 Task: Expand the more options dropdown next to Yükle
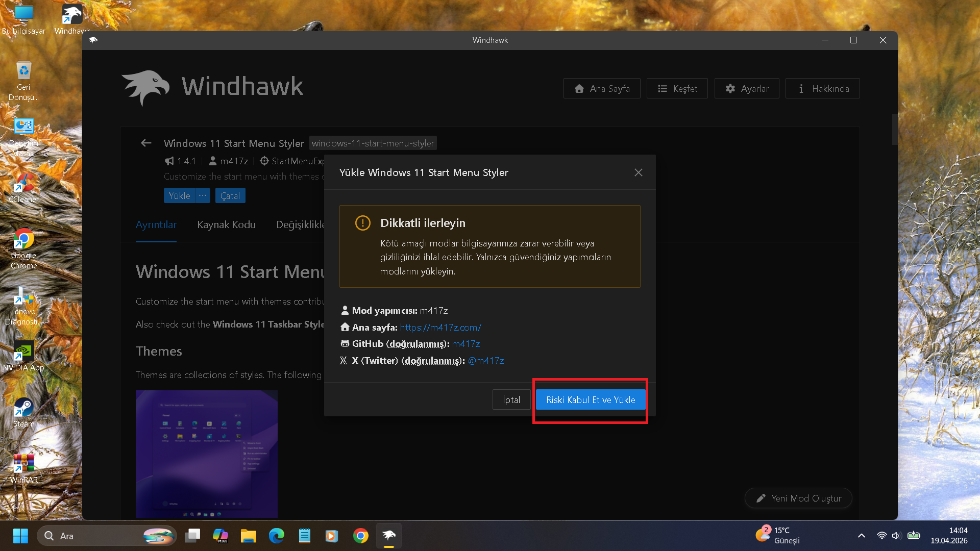coord(203,195)
